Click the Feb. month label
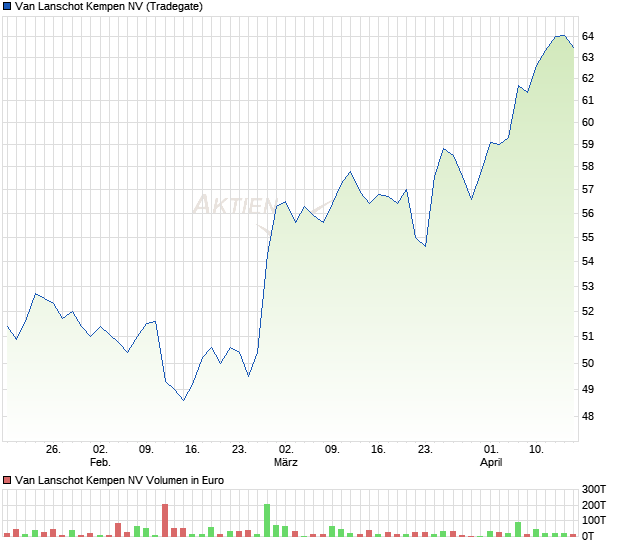 click(x=100, y=462)
